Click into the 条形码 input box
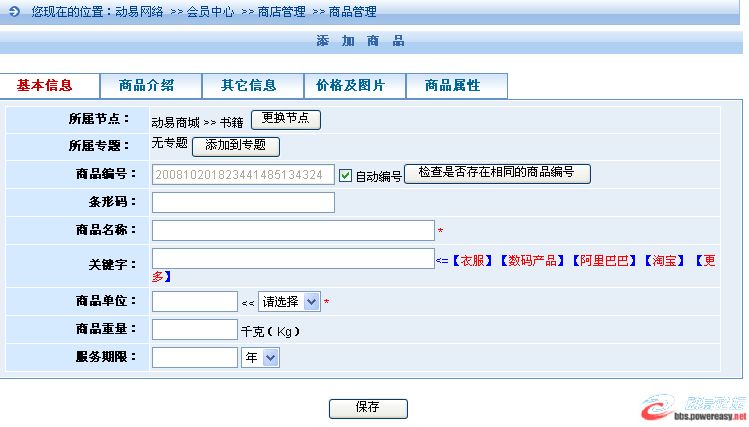Screen dimensions: 749x427 [x=243, y=203]
